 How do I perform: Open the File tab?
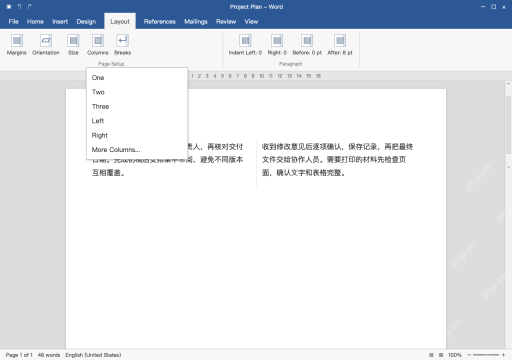click(x=13, y=22)
